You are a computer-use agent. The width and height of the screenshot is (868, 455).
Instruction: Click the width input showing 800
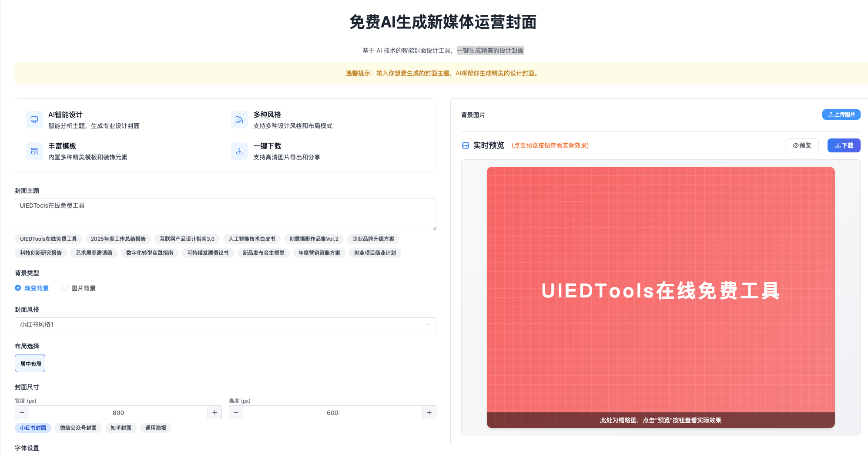tap(118, 412)
